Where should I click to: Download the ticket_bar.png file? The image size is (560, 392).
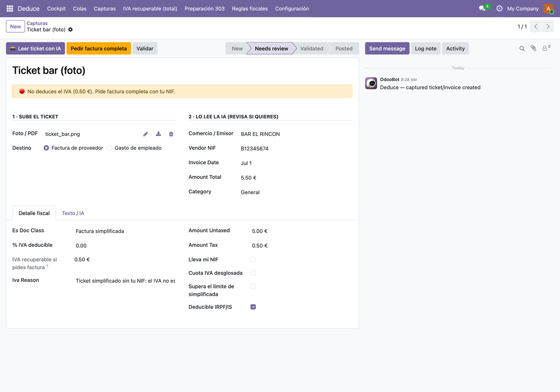(x=158, y=134)
